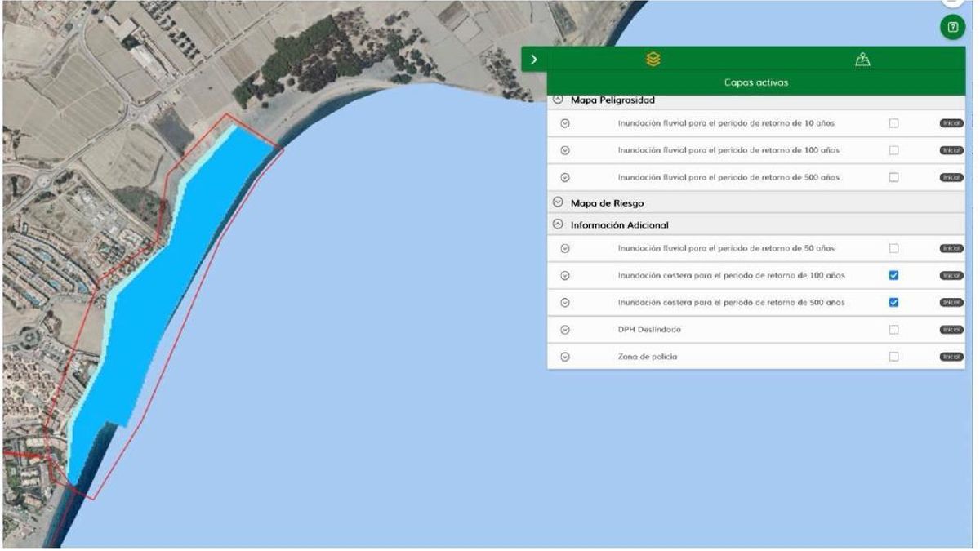Expand fluvial 50-year layer details chevron
The image size is (980, 551).
click(565, 248)
